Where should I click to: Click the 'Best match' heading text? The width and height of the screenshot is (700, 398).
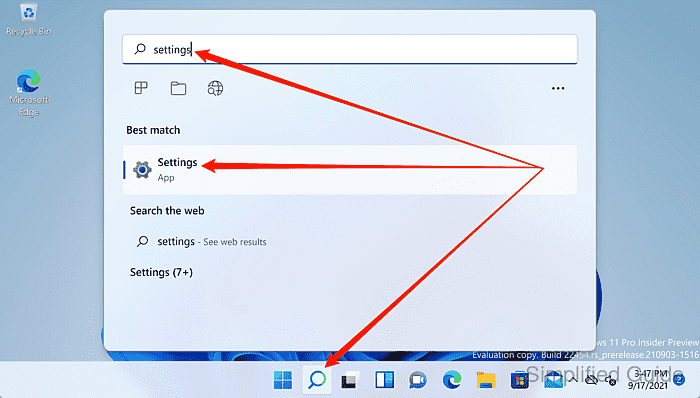(153, 130)
